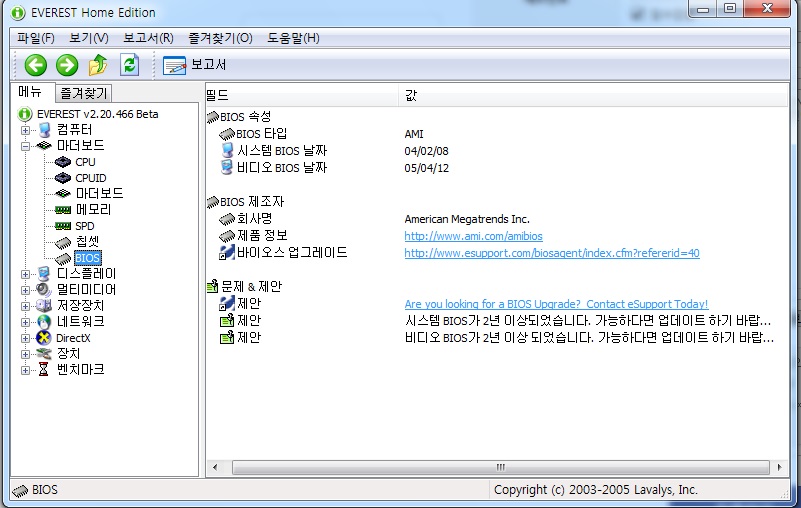Image resolution: width=801 pixels, height=508 pixels.
Task: Click the Up folder toolbar icon
Action: tap(98, 65)
